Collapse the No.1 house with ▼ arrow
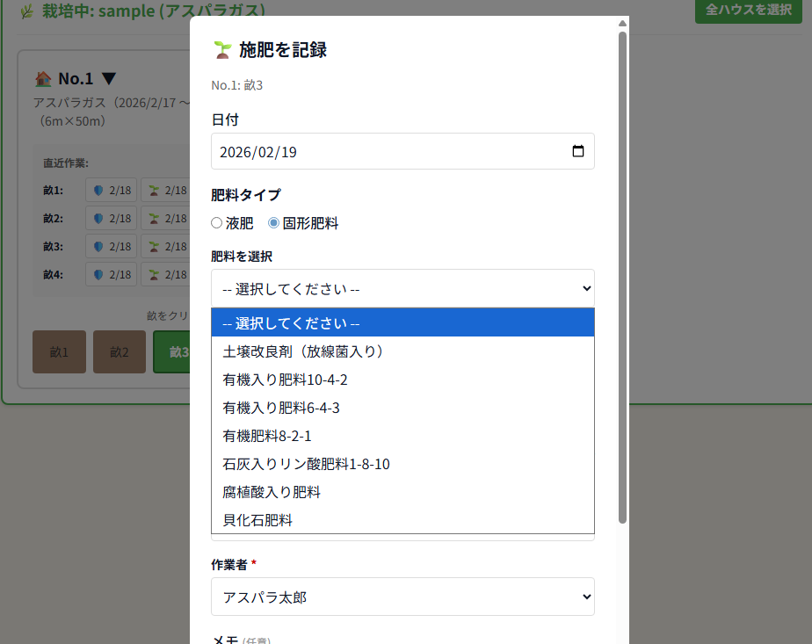This screenshot has width=812, height=644. [110, 79]
